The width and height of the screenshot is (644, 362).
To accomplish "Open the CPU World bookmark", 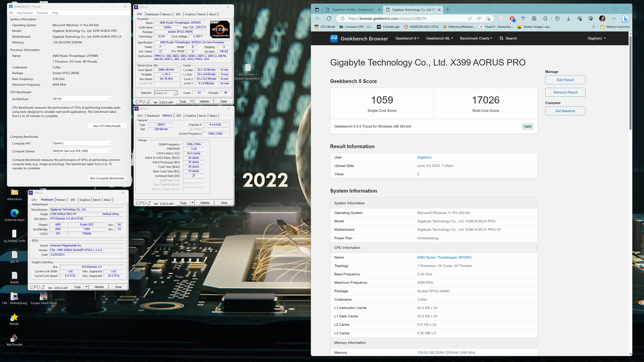I will pyautogui.click(x=325, y=27).
